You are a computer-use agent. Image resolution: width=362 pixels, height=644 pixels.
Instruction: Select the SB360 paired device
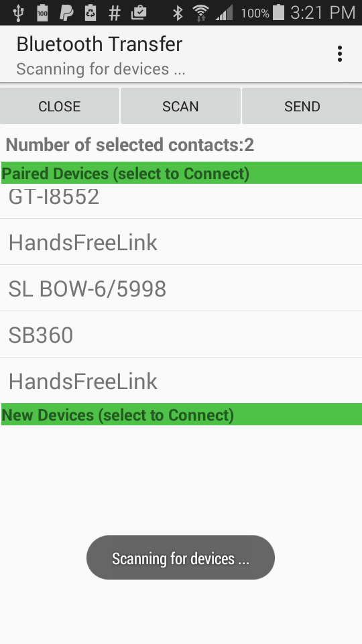pos(181,334)
